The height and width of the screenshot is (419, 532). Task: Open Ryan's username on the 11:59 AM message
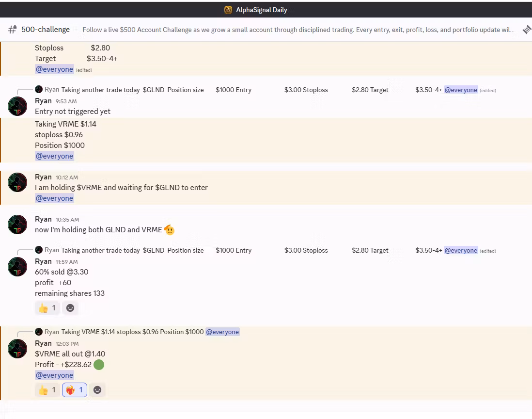pos(44,261)
